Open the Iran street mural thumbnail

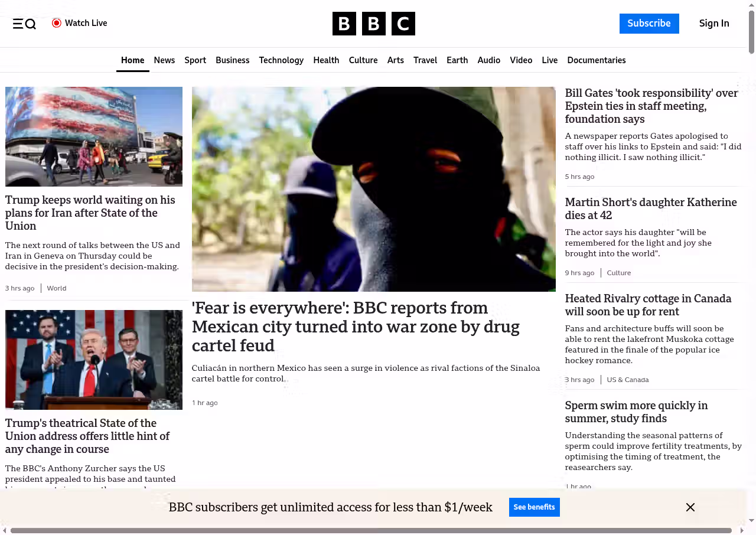(x=94, y=136)
